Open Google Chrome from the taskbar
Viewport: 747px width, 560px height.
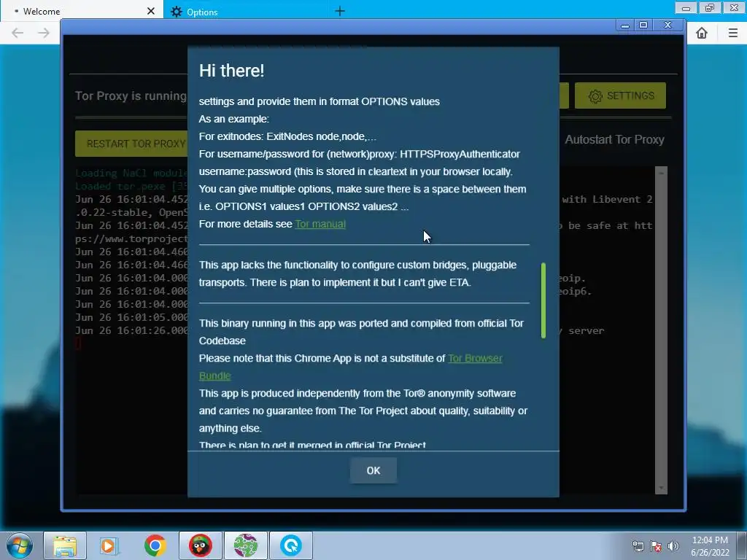click(155, 545)
